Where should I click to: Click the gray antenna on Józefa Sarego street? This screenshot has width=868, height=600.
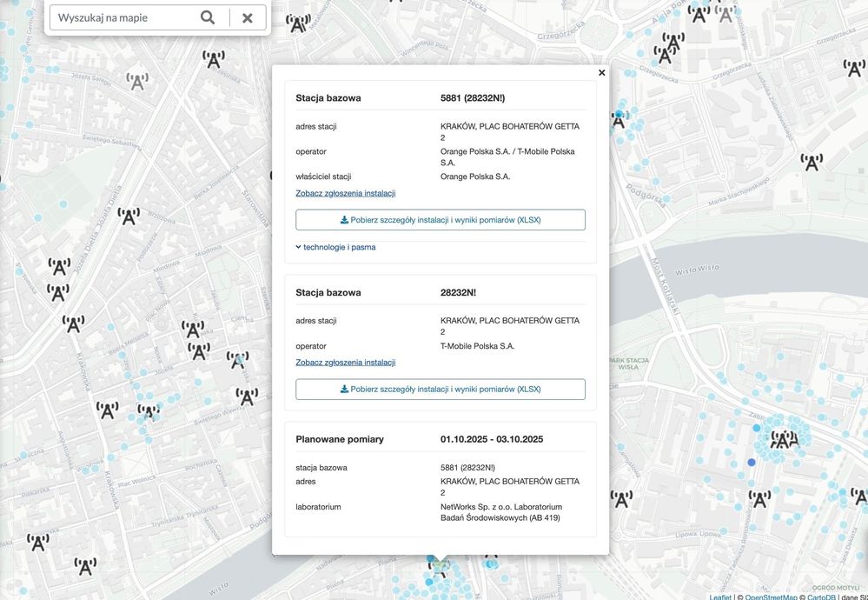(x=137, y=81)
